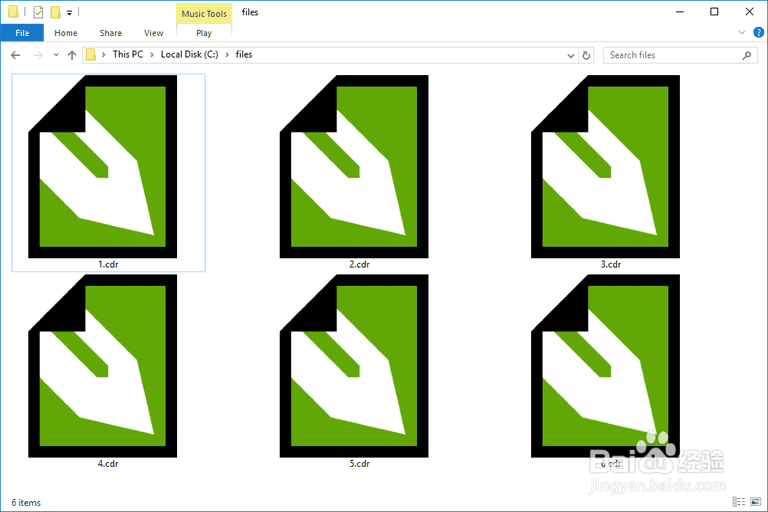Image resolution: width=768 pixels, height=512 pixels.
Task: Click the Forward navigation arrow
Action: pyautogui.click(x=38, y=55)
